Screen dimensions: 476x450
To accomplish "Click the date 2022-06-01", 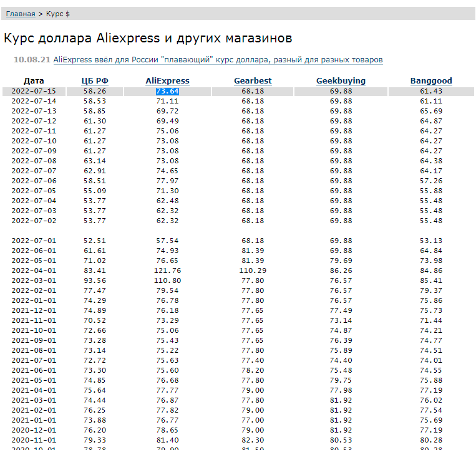I will tap(34, 251).
